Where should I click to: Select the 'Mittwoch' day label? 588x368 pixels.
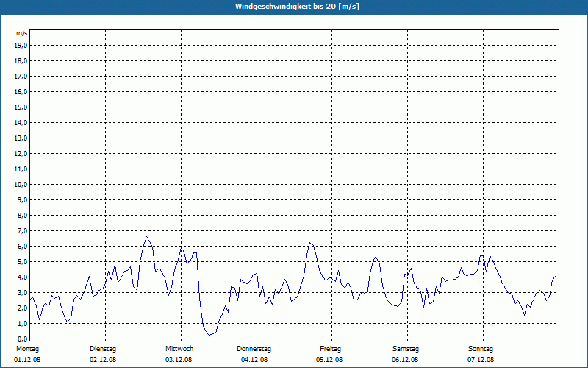(x=179, y=349)
